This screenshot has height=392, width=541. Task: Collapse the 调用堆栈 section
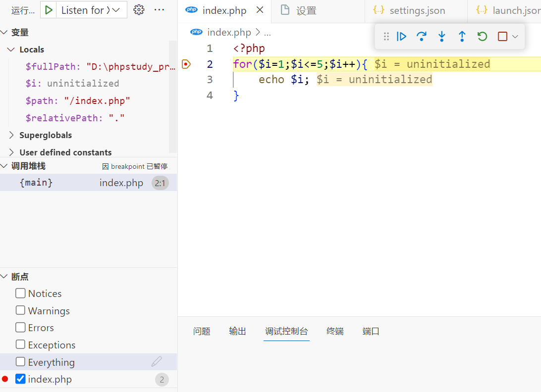point(4,166)
